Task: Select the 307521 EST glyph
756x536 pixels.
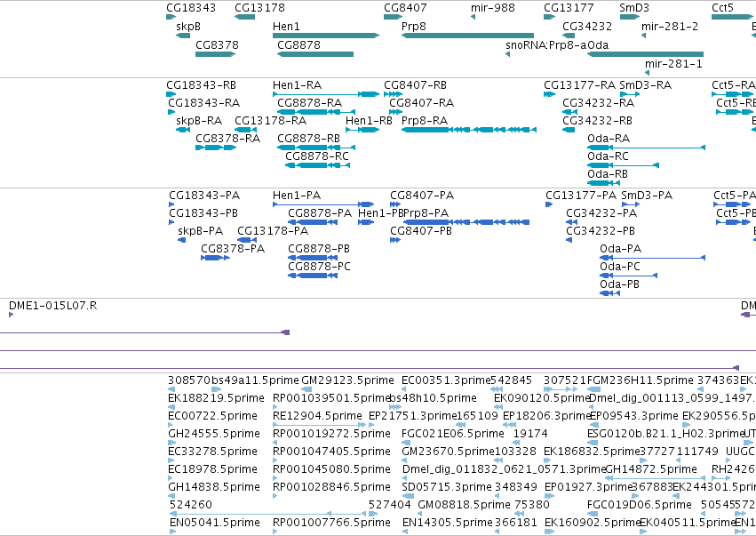Action: [561, 389]
